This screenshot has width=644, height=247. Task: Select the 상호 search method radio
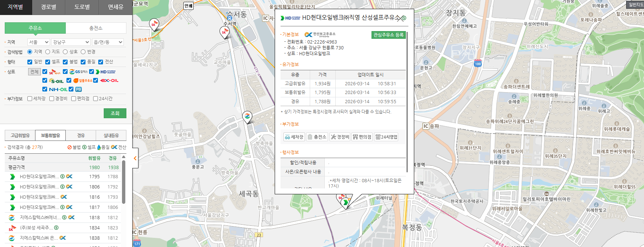(x=65, y=52)
